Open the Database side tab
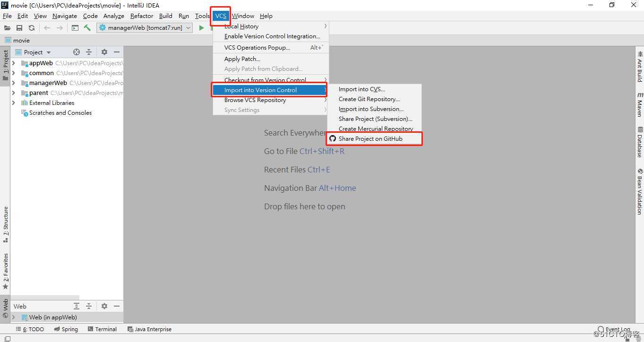 pos(640,142)
